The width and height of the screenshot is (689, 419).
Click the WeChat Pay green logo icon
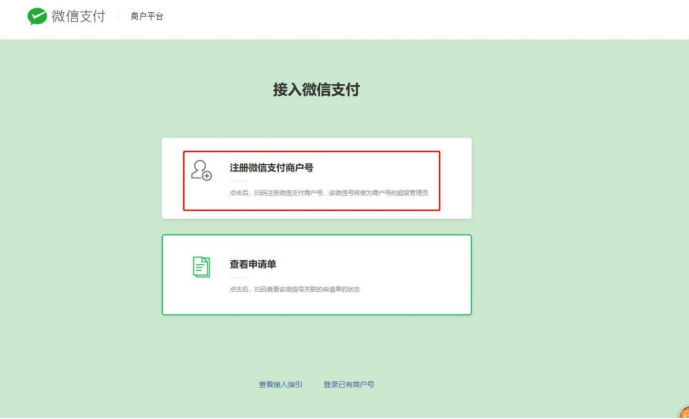coord(37,16)
